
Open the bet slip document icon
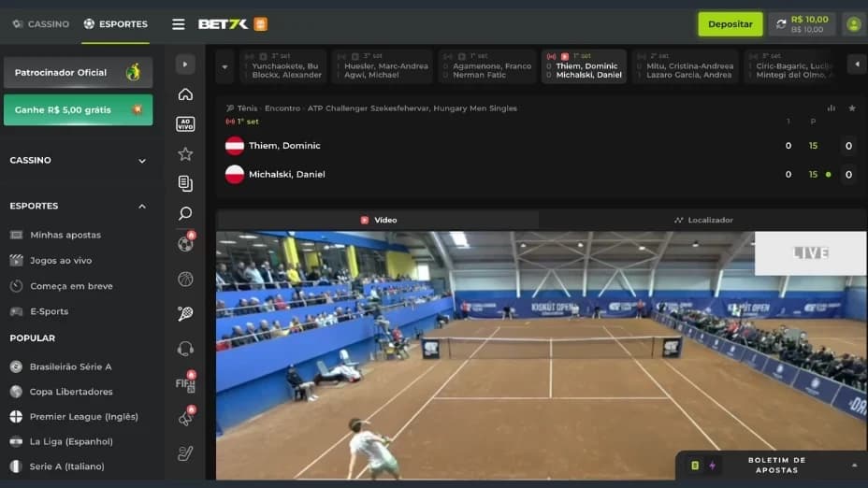pyautogui.click(x=185, y=183)
